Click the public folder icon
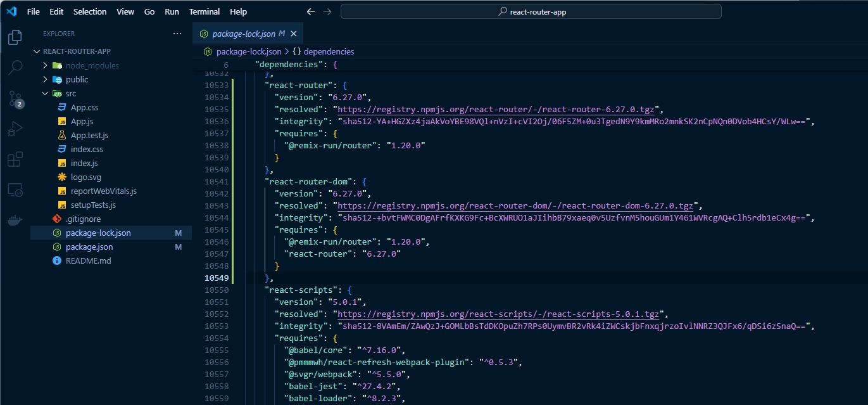This screenshot has height=405, width=868. click(x=57, y=79)
